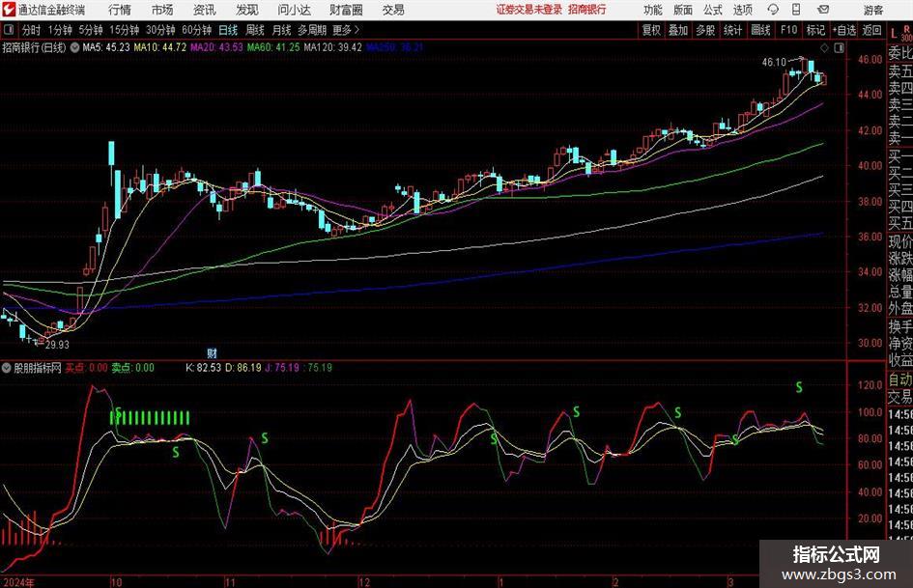Open the 财富圈 menu
Image resolution: width=913 pixels, height=588 pixels.
[346, 10]
